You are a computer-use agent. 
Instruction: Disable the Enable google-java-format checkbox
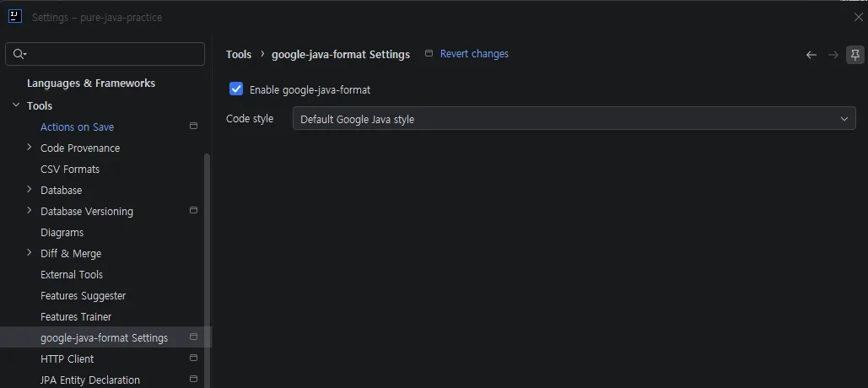pos(236,89)
